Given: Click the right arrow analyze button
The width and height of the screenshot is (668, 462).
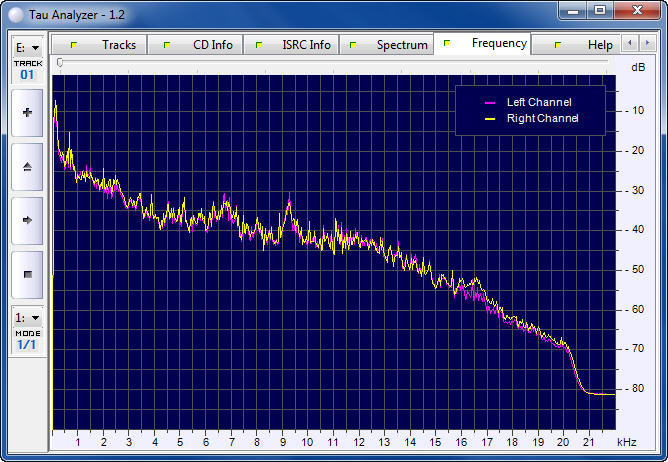Looking at the screenshot, I should (x=27, y=219).
